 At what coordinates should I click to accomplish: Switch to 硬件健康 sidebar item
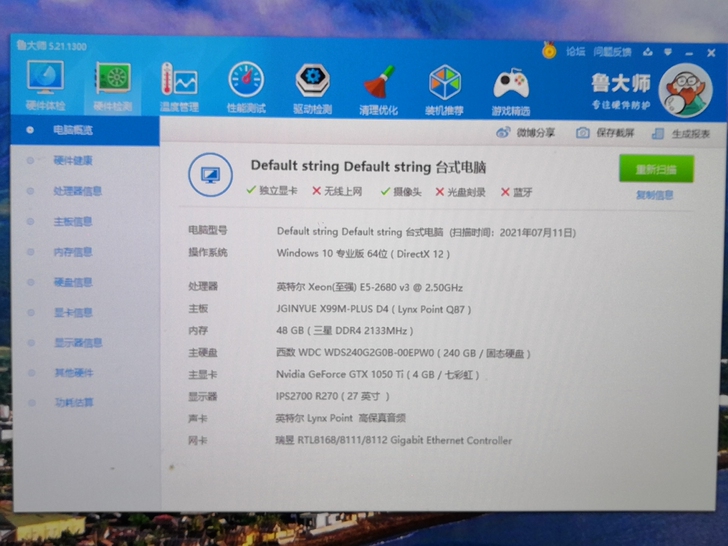coord(73,160)
